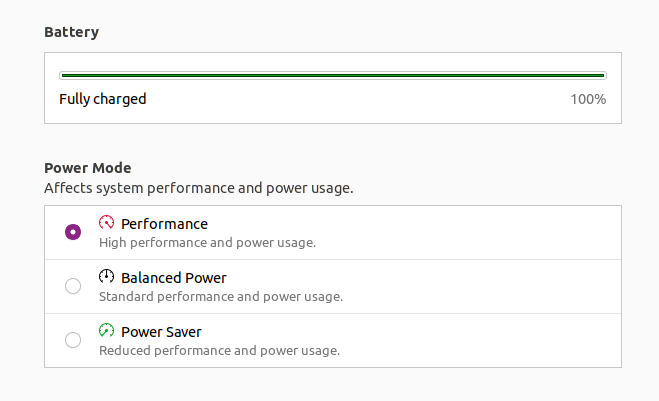This screenshot has height=401, width=659.
Task: Click the Power Mode section heading
Action: [88, 168]
